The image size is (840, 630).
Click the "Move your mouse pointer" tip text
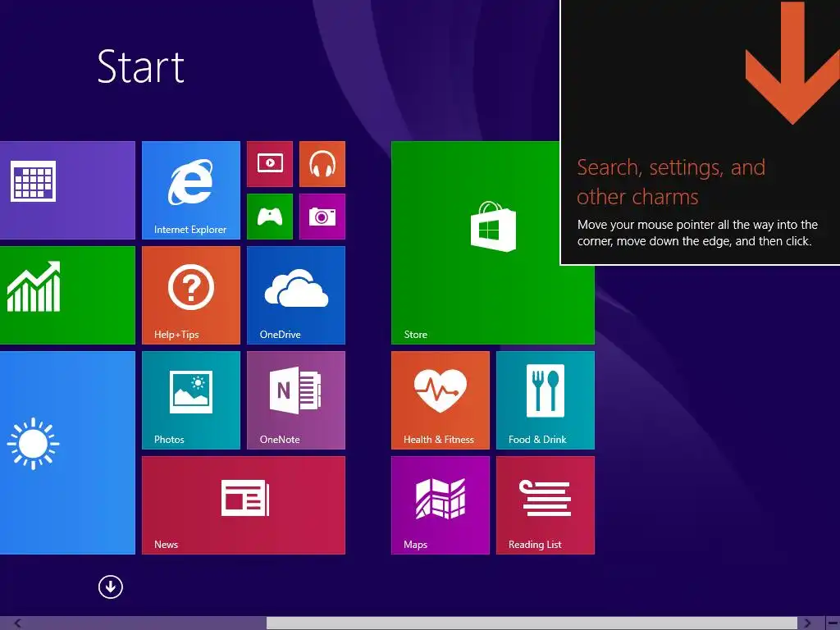click(x=697, y=233)
